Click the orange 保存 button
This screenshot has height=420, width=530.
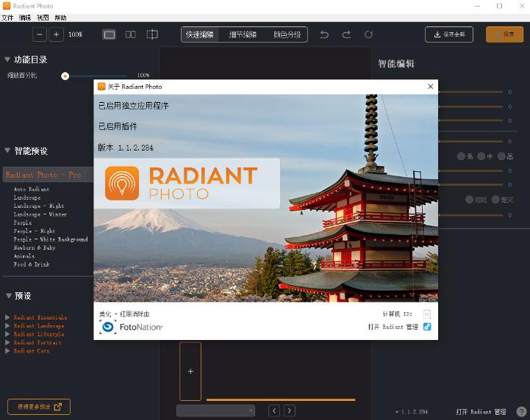[x=505, y=35]
